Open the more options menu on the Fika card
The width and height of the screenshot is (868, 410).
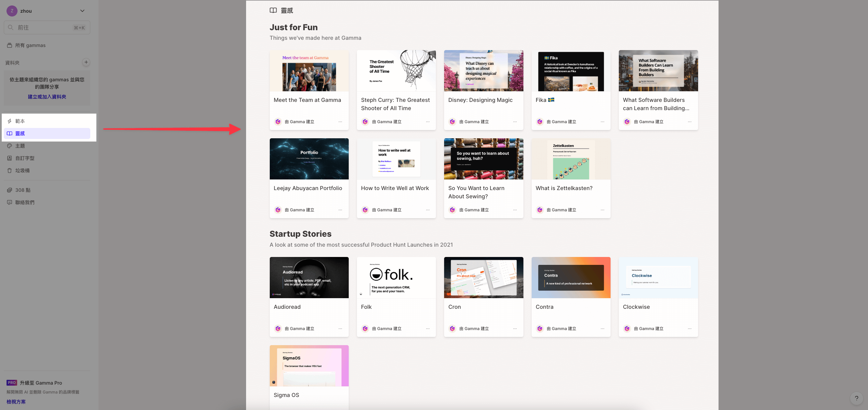(x=602, y=122)
